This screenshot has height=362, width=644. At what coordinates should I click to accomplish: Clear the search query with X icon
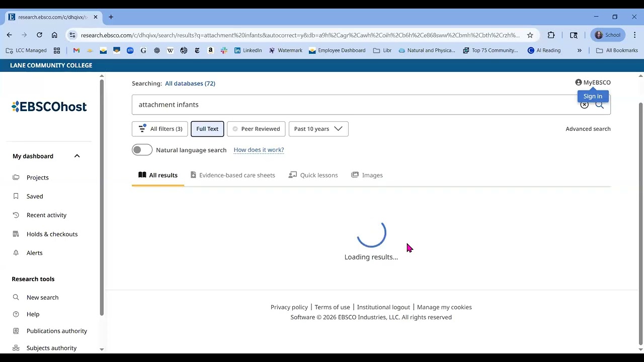[x=584, y=105]
